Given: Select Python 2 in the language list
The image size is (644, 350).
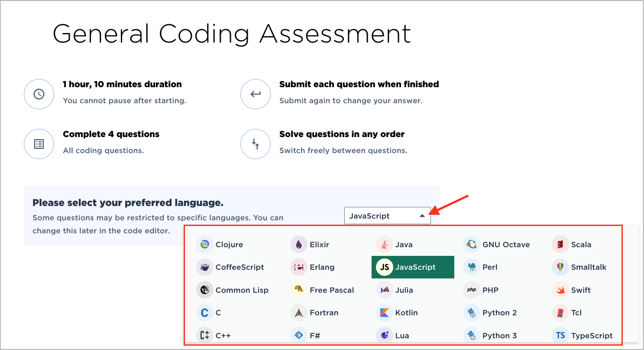Looking at the screenshot, I should click(499, 313).
